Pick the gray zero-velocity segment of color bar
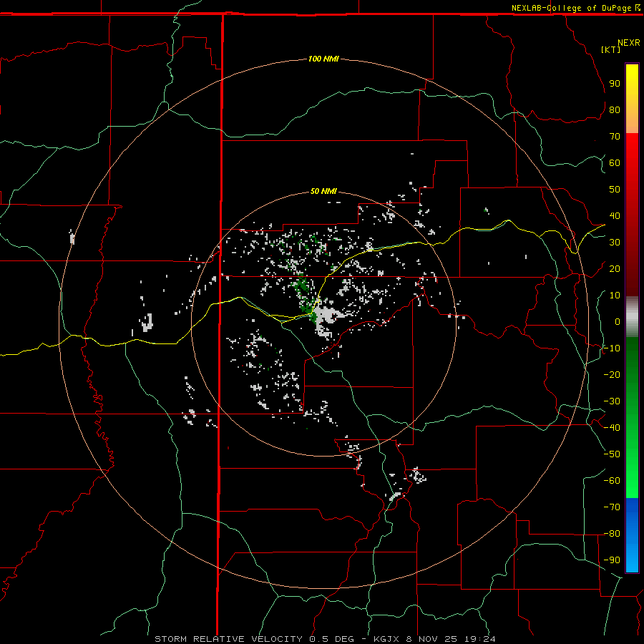 (x=632, y=317)
